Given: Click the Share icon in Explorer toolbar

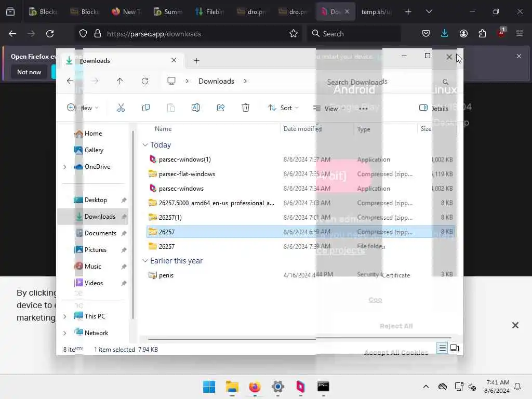Looking at the screenshot, I should 220,108.
